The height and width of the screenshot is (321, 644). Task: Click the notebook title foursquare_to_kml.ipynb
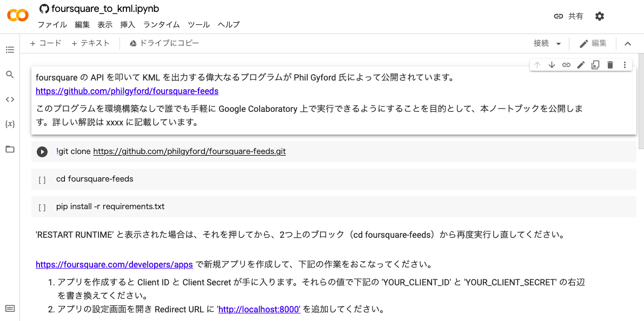click(105, 8)
